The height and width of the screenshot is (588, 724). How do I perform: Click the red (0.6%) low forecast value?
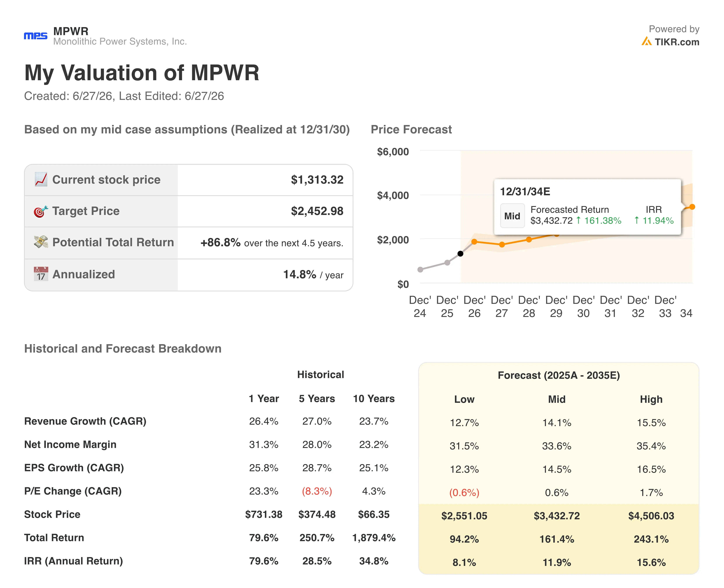click(464, 493)
